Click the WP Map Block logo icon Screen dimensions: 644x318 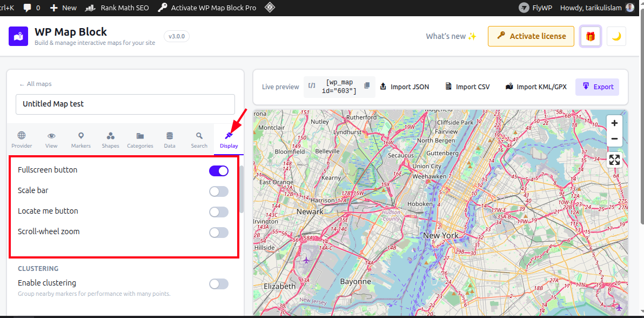click(18, 36)
